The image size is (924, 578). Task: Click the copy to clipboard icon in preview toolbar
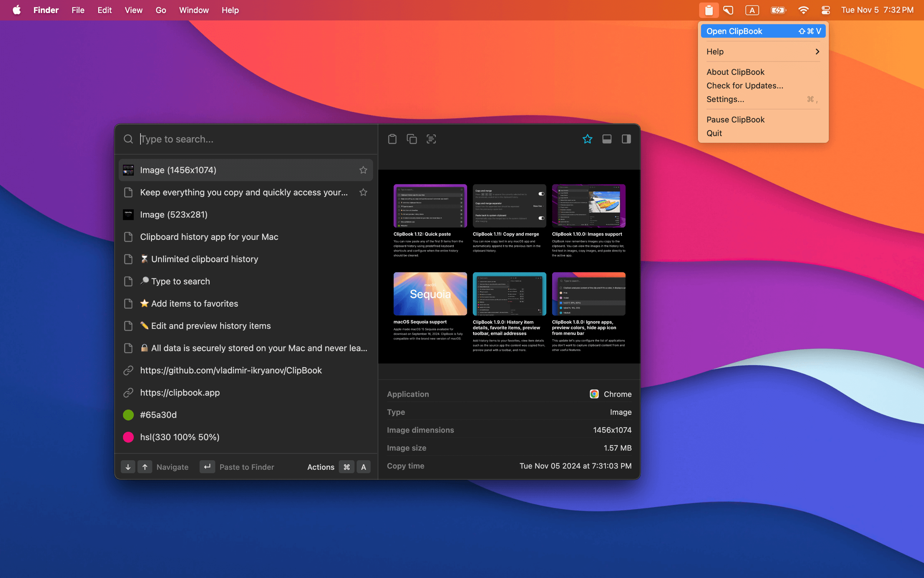pyautogui.click(x=411, y=139)
